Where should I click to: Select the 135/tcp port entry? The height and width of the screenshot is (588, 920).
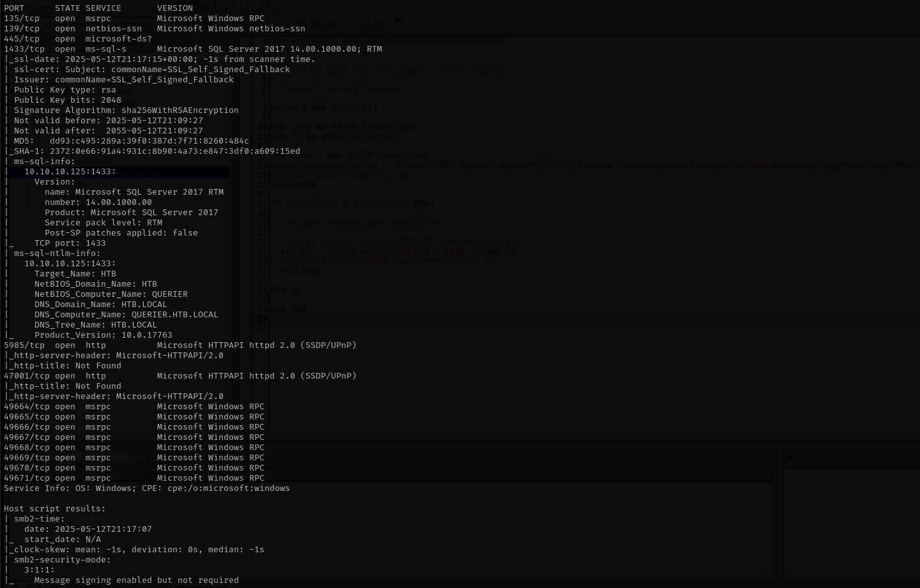point(22,19)
